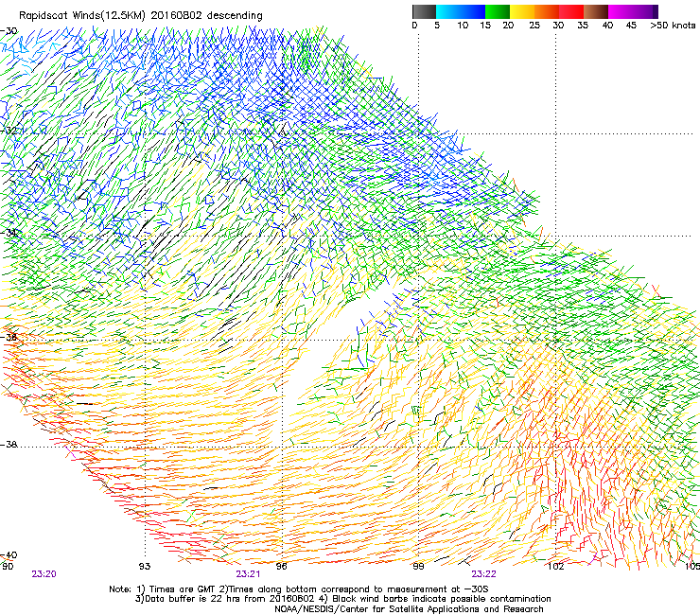The height and width of the screenshot is (615, 700).
Task: Click the '45' label under the color bar
Action: coord(631,26)
